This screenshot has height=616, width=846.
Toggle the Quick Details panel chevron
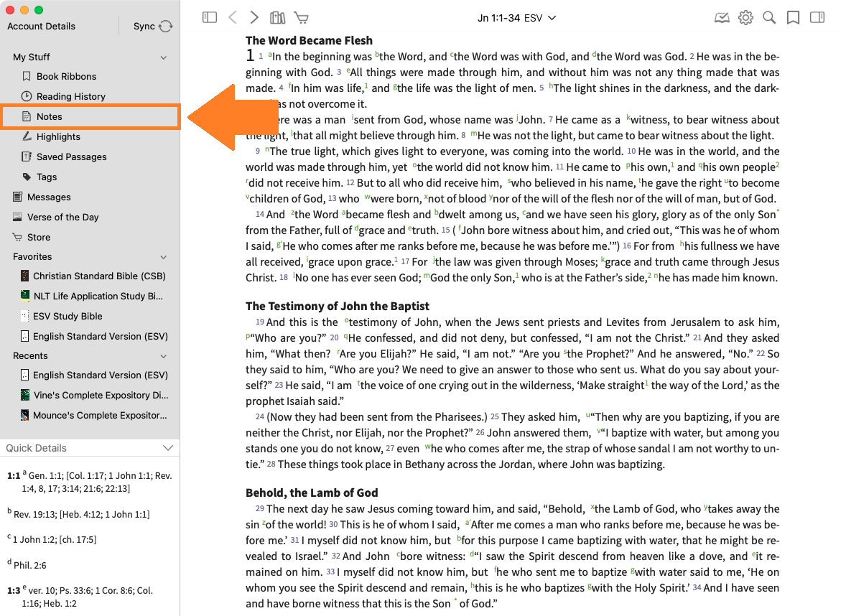(x=168, y=448)
